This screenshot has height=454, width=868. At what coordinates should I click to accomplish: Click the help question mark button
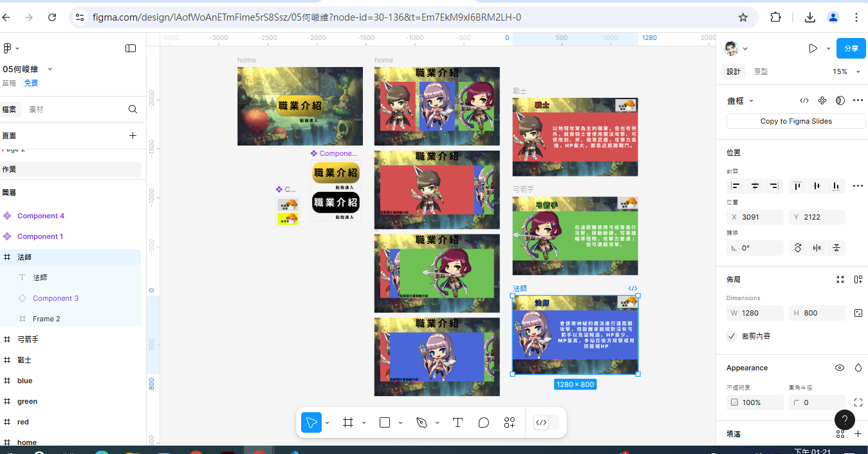pyautogui.click(x=844, y=419)
